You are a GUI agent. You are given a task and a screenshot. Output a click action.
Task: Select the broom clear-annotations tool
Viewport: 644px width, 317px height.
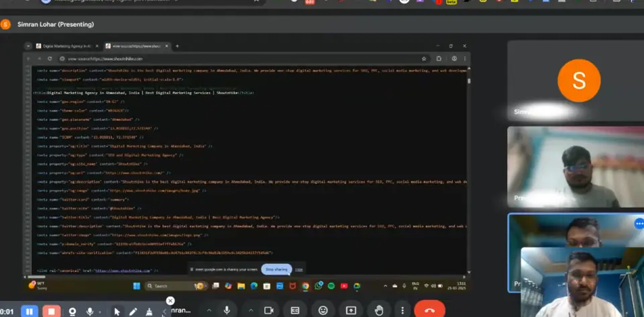tap(149, 311)
